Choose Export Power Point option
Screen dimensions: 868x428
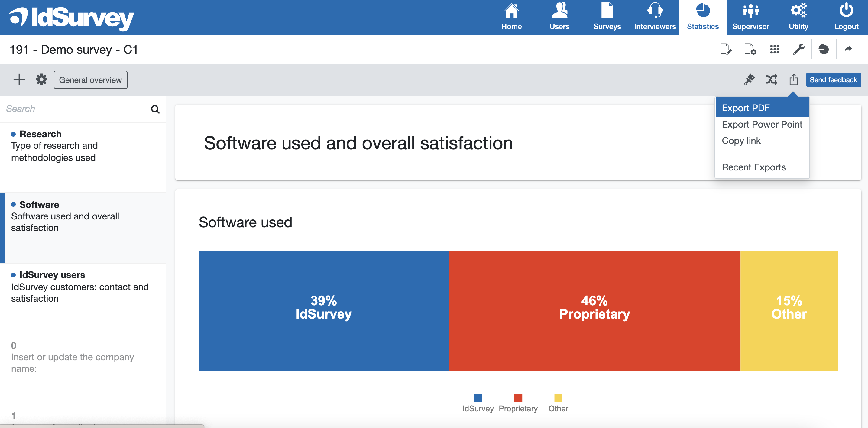click(x=762, y=124)
